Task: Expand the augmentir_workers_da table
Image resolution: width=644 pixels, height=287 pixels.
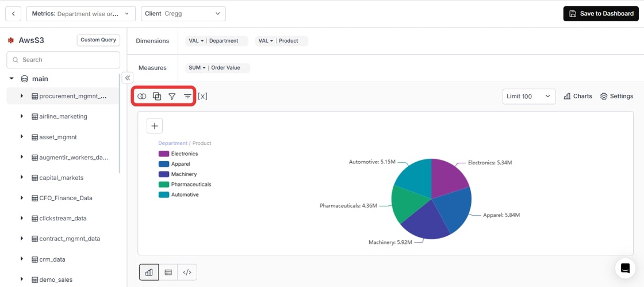Action: pyautogui.click(x=22, y=157)
